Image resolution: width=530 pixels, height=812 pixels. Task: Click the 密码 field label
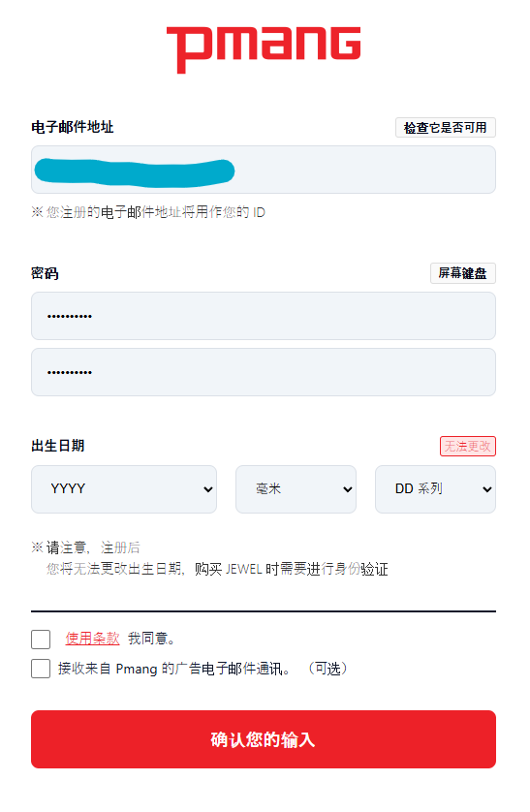click(45, 273)
